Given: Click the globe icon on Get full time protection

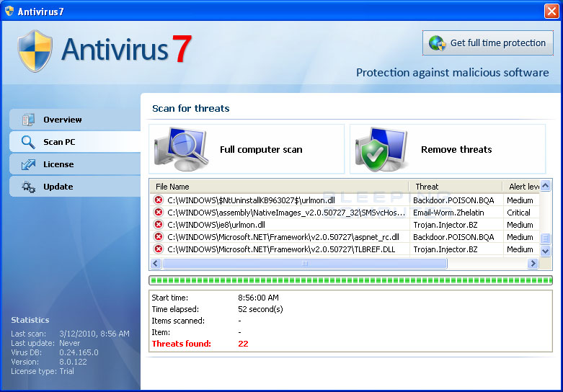Looking at the screenshot, I should point(437,43).
